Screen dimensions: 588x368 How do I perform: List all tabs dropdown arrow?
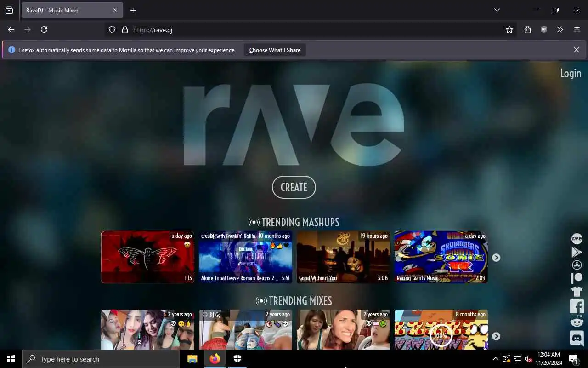(497, 10)
